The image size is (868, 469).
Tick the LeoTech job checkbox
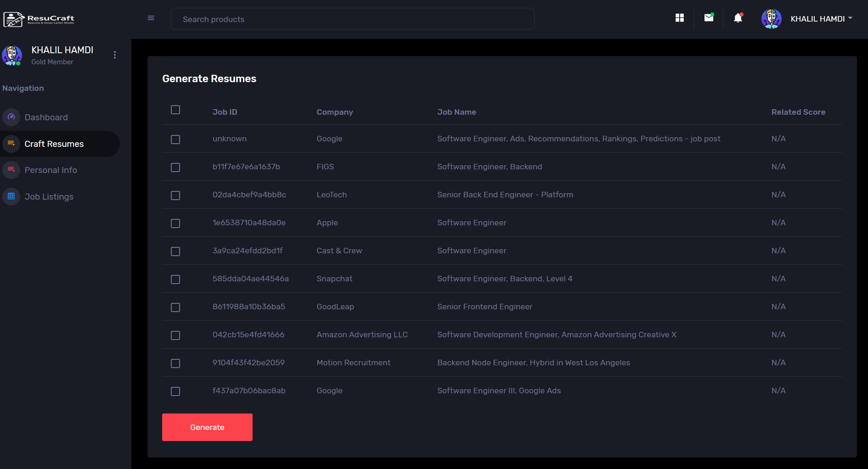coord(175,195)
